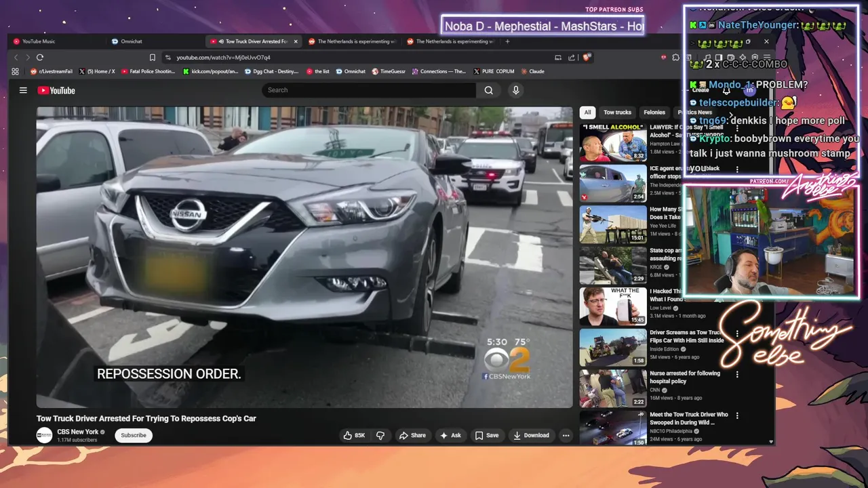Image resolution: width=868 pixels, height=488 pixels.
Task: Select the Tow trucks filter chip
Action: tap(617, 113)
